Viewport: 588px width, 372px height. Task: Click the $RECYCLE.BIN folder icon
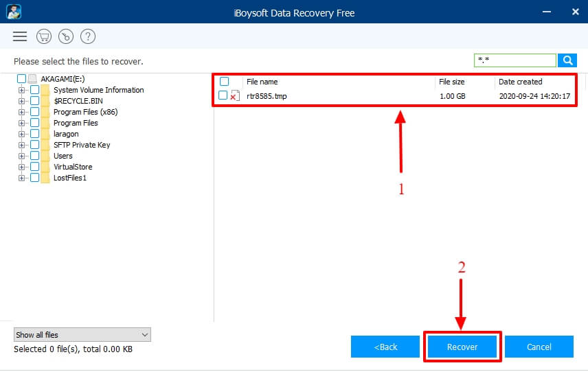45,101
